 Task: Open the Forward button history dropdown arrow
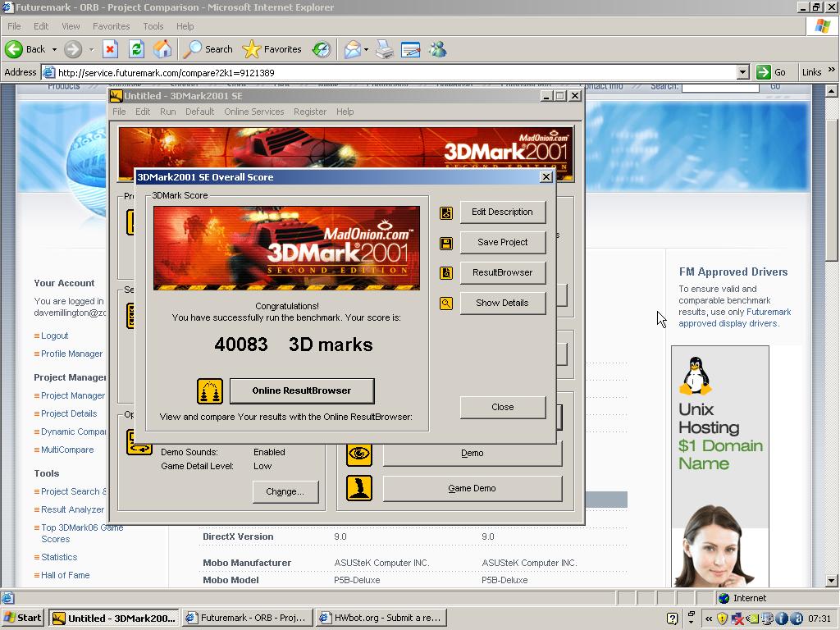coord(91,49)
